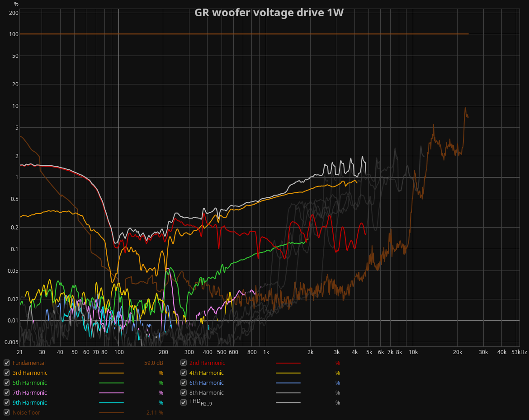Uncheck the Fundamental trace checkbox

7,363
